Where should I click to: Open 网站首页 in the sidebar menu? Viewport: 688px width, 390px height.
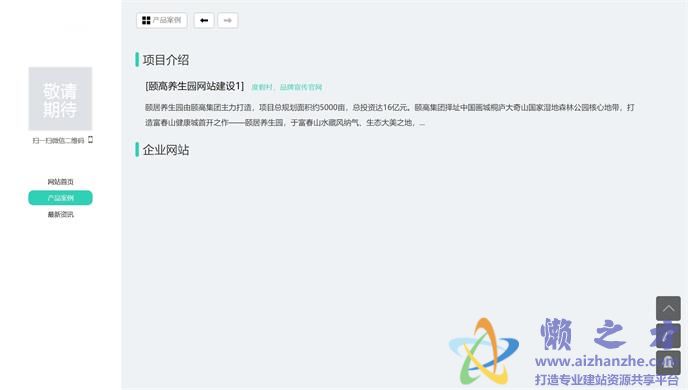click(x=61, y=182)
